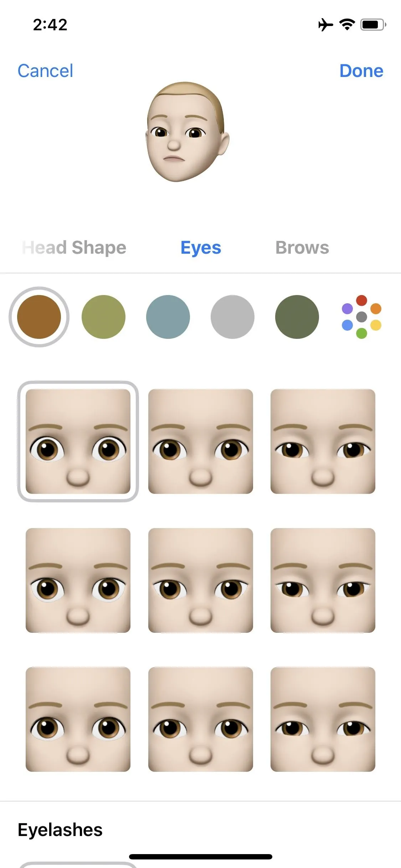
Task: Choose the top-row middle eye shape
Action: 201,441
